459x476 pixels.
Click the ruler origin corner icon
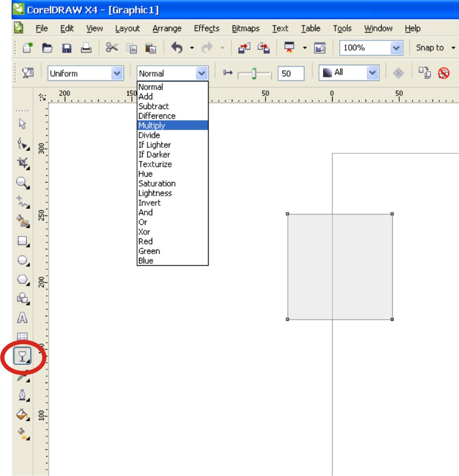point(42,97)
